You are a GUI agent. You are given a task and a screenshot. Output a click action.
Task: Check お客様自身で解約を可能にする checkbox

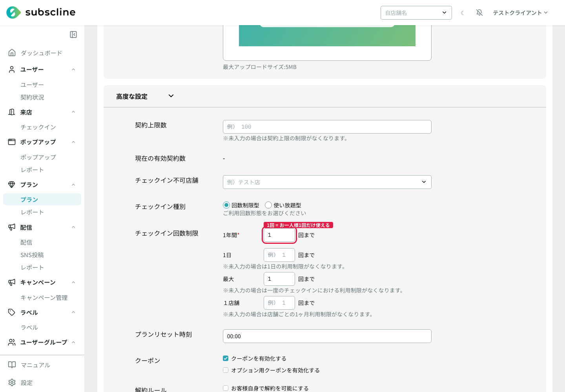(x=226, y=388)
